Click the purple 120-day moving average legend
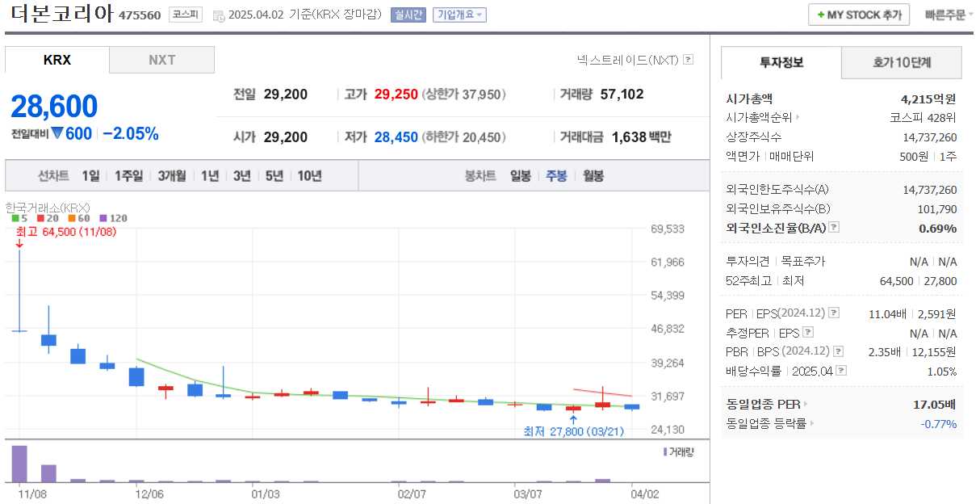Viewport: 980px width, 504px height. [x=113, y=218]
